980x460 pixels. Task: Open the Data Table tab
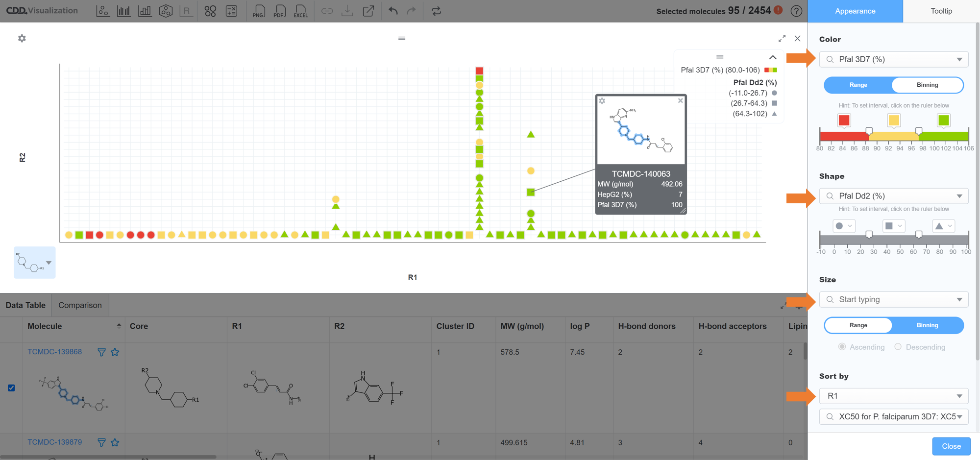point(25,305)
